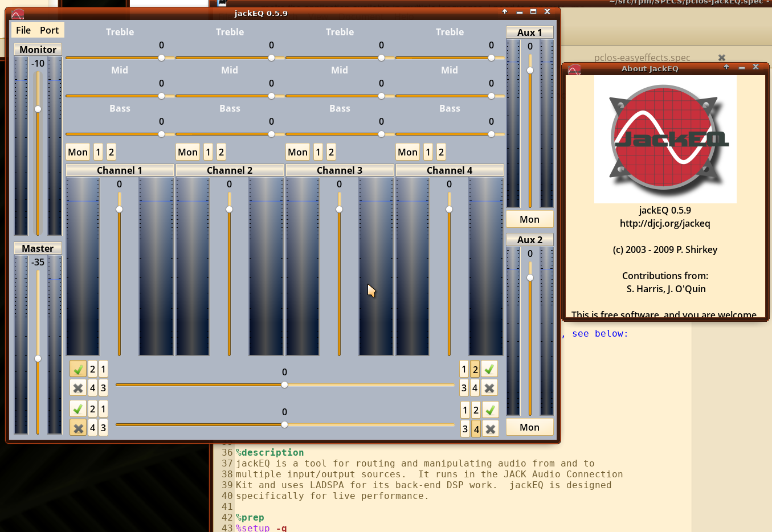The image size is (772, 532).
Task: Toggle Mon button above Channel 1
Action: [x=77, y=152]
